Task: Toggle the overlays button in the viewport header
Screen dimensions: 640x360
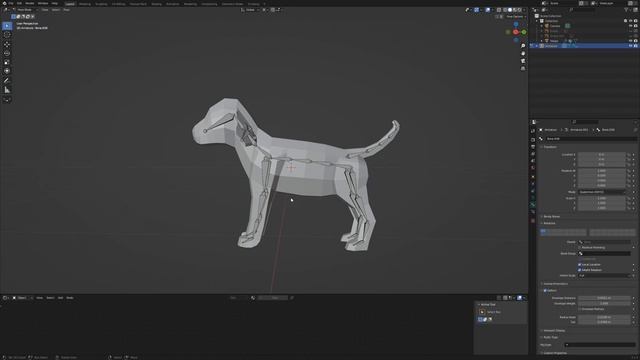Action: coord(488,10)
